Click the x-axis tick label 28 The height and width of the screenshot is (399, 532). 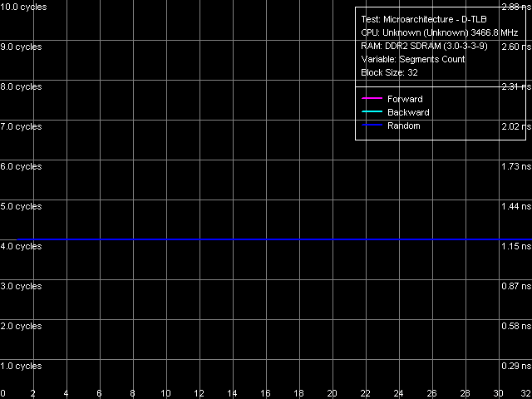point(465,393)
